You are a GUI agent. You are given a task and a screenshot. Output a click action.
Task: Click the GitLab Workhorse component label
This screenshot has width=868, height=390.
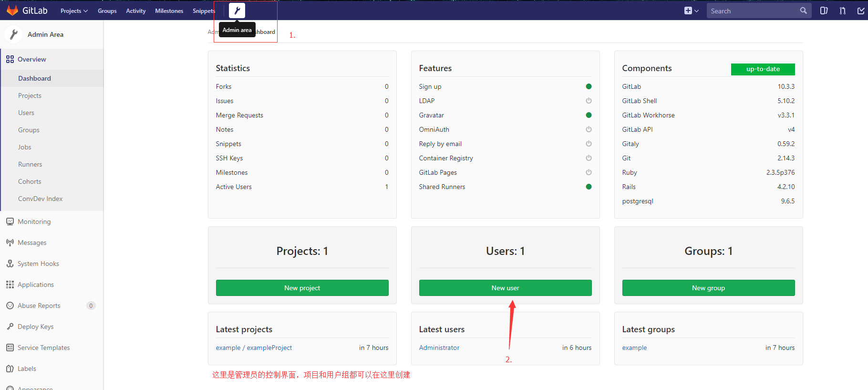tap(648, 115)
